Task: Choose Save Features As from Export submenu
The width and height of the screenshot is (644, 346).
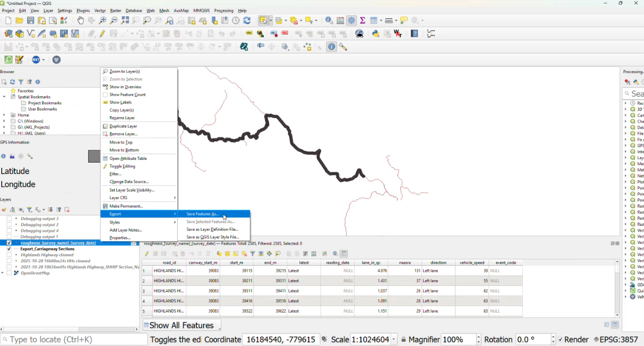Action: point(203,214)
